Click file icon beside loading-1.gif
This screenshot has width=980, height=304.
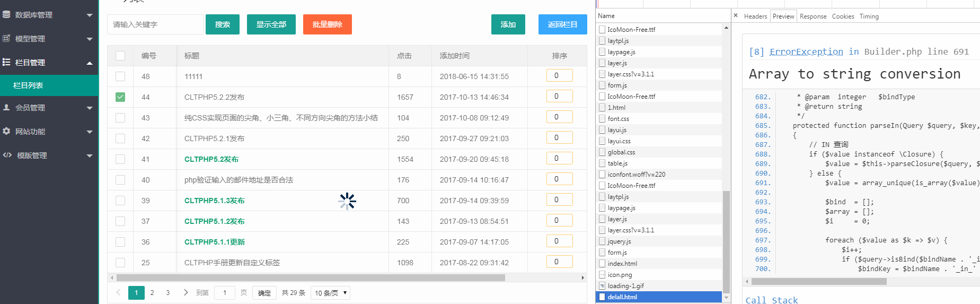(x=602, y=286)
